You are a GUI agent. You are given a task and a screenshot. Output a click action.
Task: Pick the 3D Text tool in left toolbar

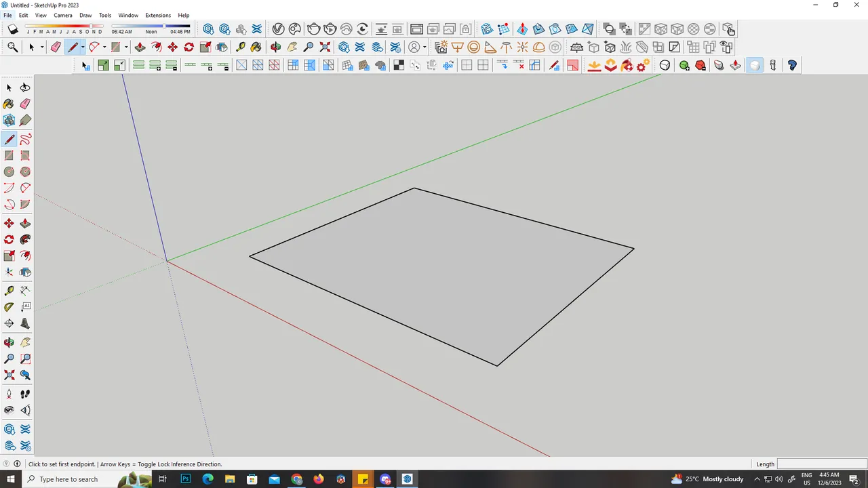(x=25, y=324)
